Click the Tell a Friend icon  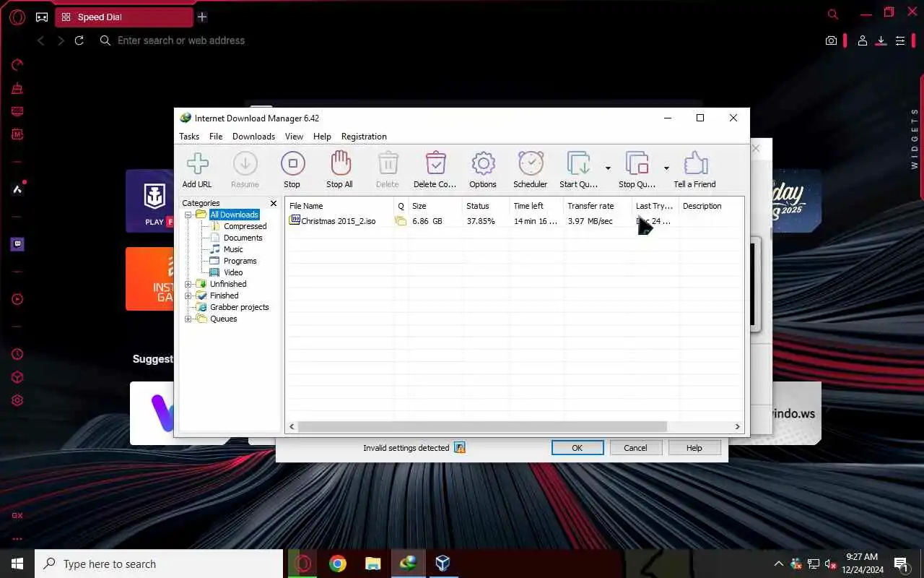[x=695, y=163]
